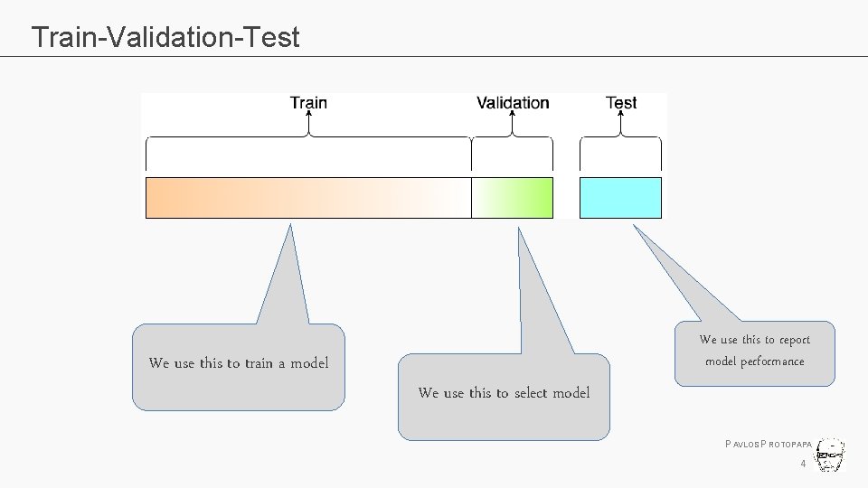Click the slide number 4
The height and width of the screenshot is (488, 868).
[802, 465]
